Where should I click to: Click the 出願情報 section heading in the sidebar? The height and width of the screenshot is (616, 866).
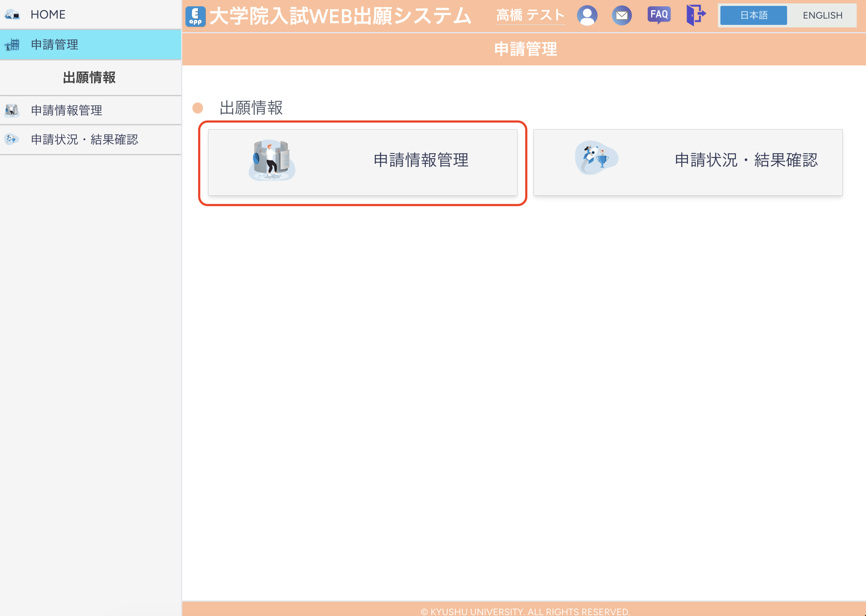tap(89, 78)
